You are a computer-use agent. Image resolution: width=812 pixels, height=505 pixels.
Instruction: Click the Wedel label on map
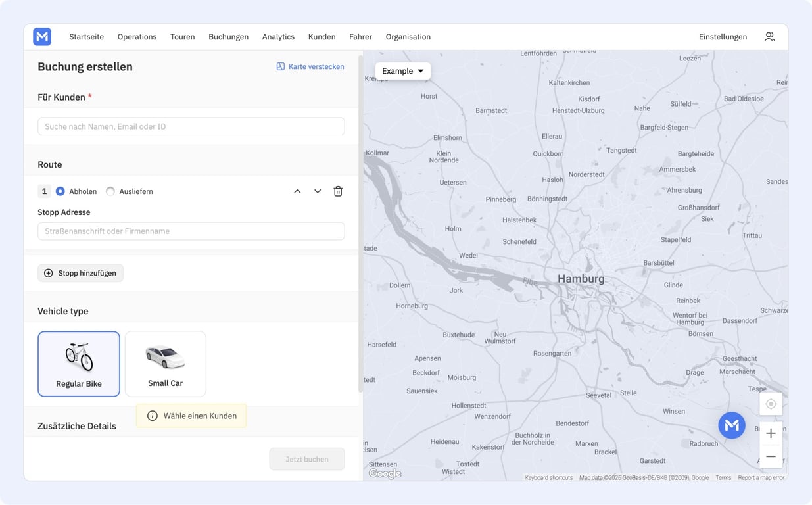coord(469,255)
